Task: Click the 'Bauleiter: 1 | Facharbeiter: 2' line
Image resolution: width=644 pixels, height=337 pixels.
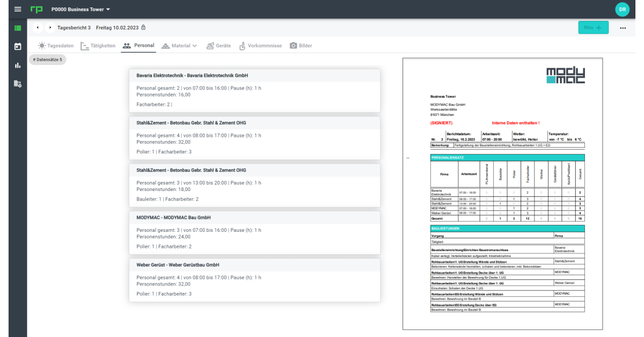Action: click(167, 199)
